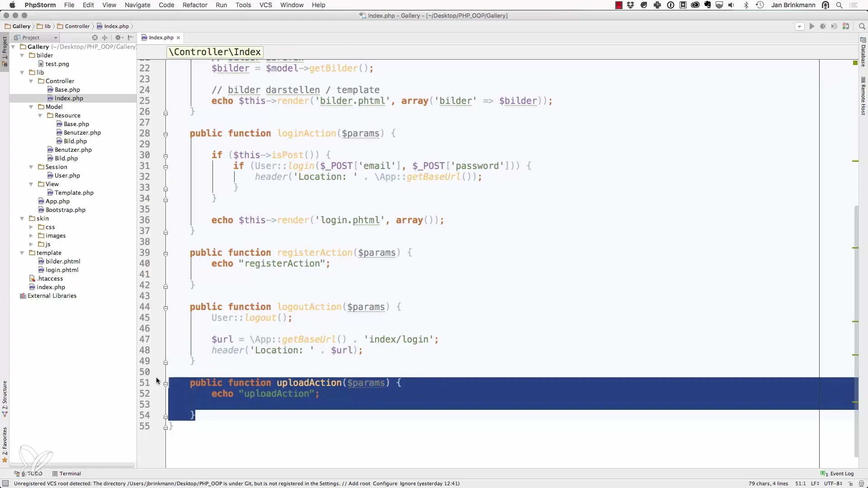This screenshot has width=868, height=488.
Task: Open the VCS menu
Action: pos(266,5)
